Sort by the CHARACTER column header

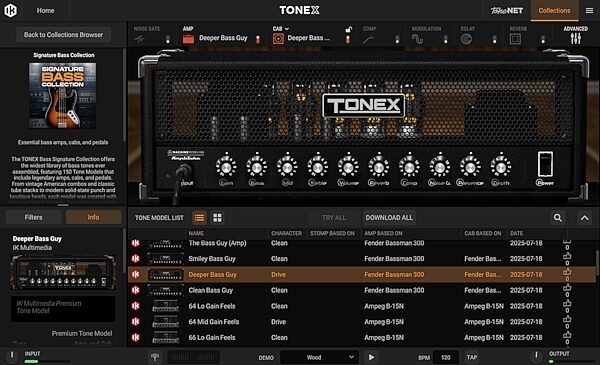click(286, 233)
